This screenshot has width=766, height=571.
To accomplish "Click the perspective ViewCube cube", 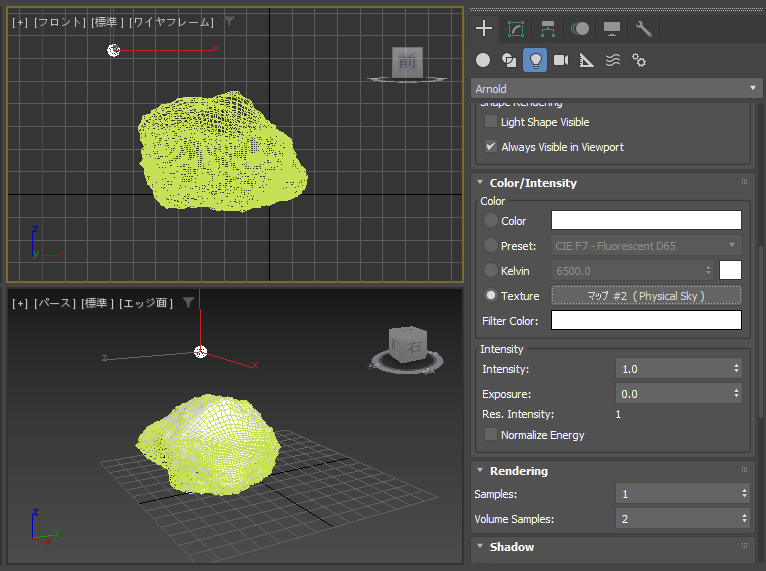I will [408, 345].
